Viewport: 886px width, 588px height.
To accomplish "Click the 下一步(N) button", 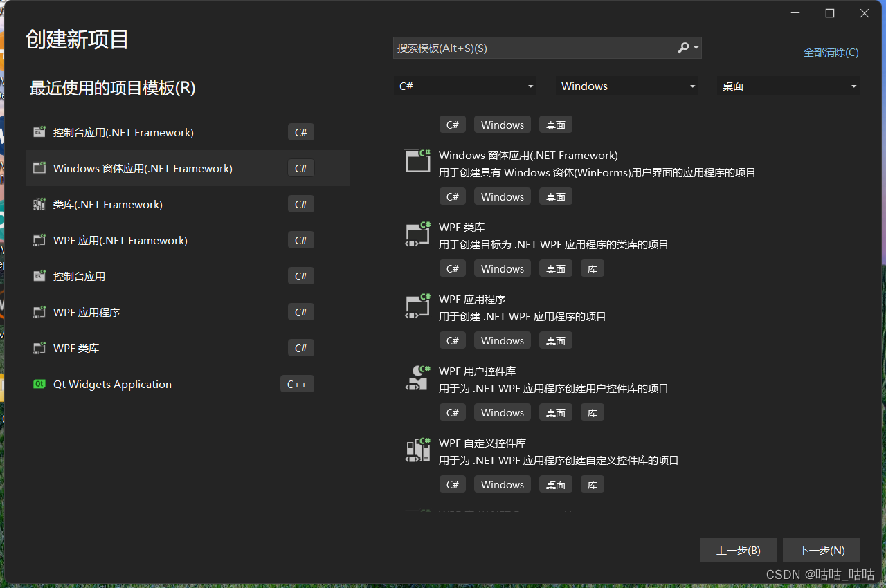I will coord(822,550).
